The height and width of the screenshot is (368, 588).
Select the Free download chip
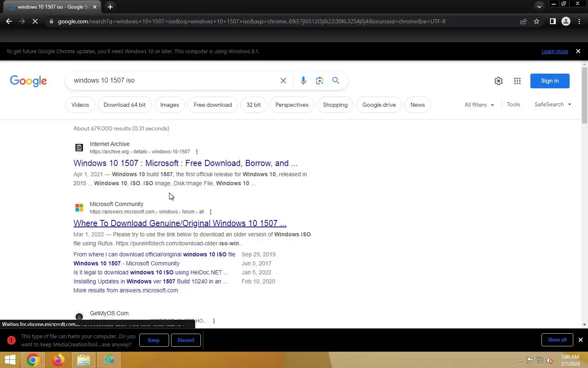pyautogui.click(x=213, y=105)
